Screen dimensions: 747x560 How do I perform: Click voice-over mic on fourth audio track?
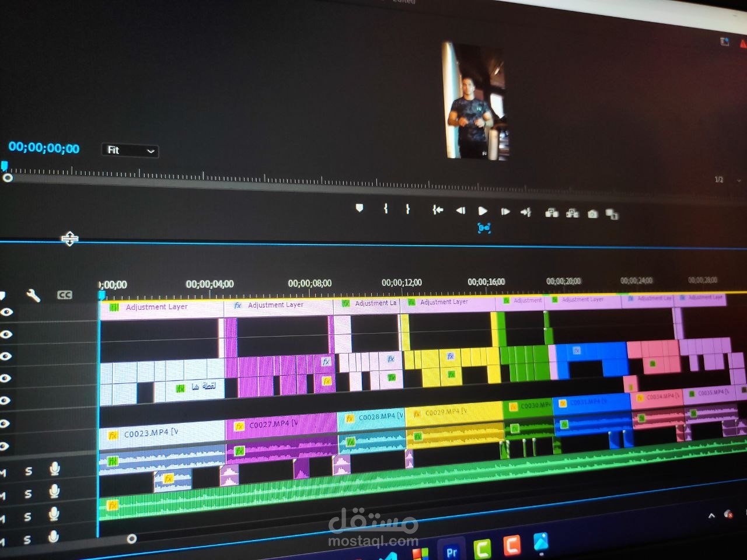53,537
